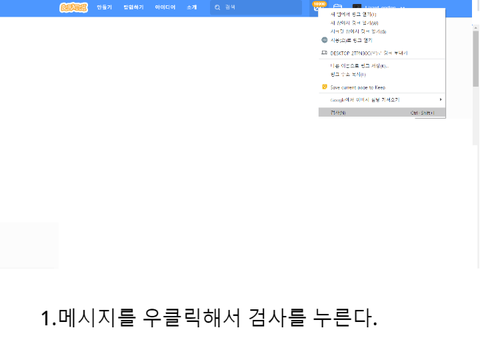Image resolution: width=480 pixels, height=360 pixels.
Task: Open the 만들기 navigation link
Action: coord(104,7)
